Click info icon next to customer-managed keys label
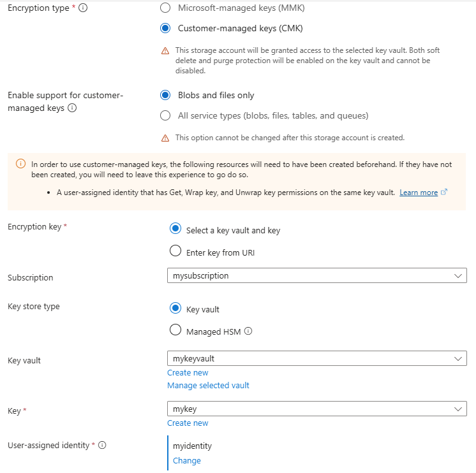This screenshot has width=476, height=473. tap(72, 108)
